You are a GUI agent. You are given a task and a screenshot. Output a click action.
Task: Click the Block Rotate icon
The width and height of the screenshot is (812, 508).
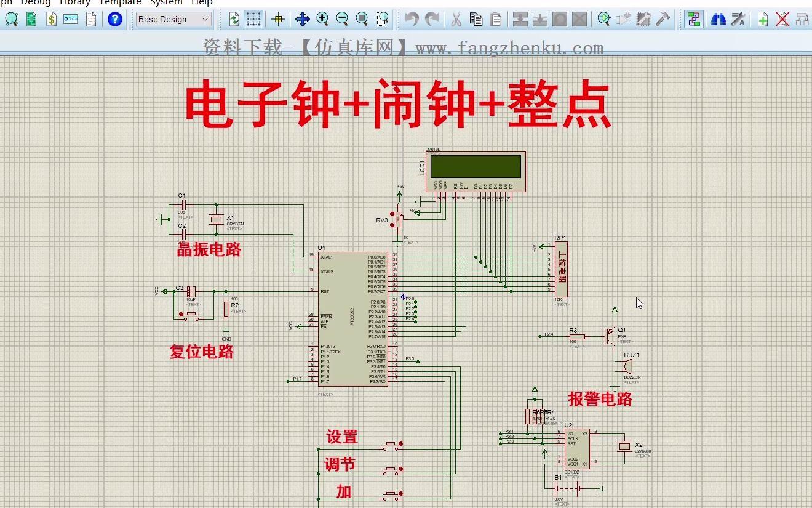560,19
